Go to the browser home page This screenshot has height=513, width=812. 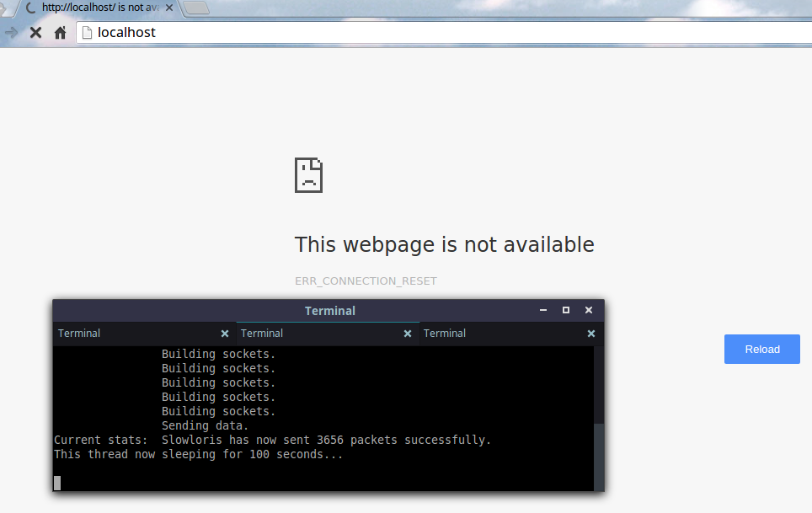point(60,33)
